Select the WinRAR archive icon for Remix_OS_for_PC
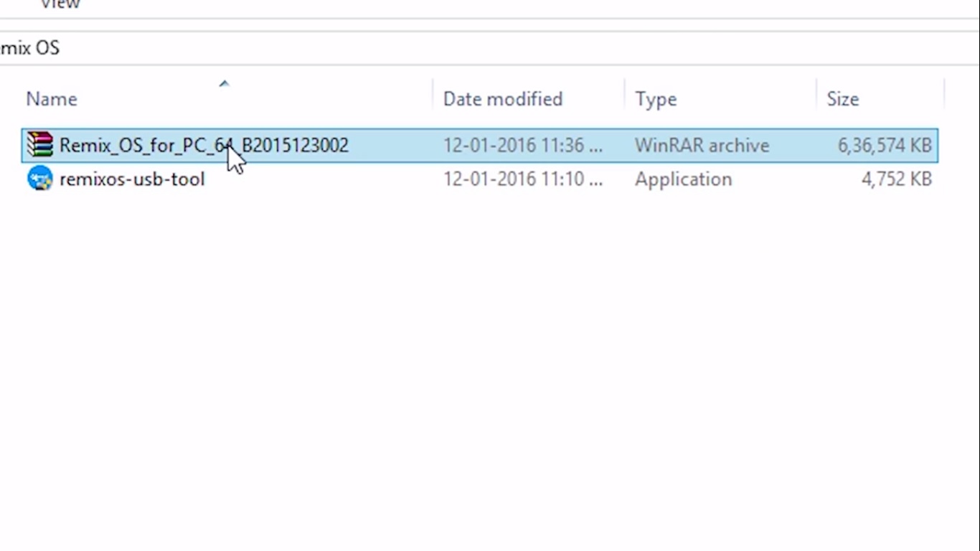Screen dimensions: 980x551 (40, 145)
